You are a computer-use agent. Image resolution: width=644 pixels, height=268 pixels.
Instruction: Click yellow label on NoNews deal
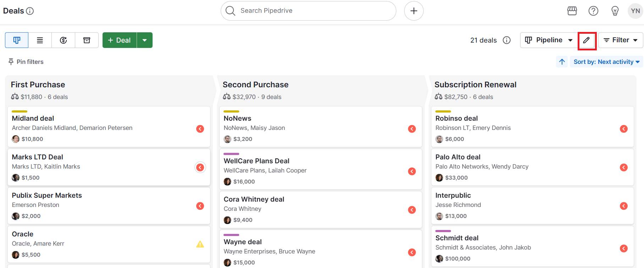pos(231,111)
